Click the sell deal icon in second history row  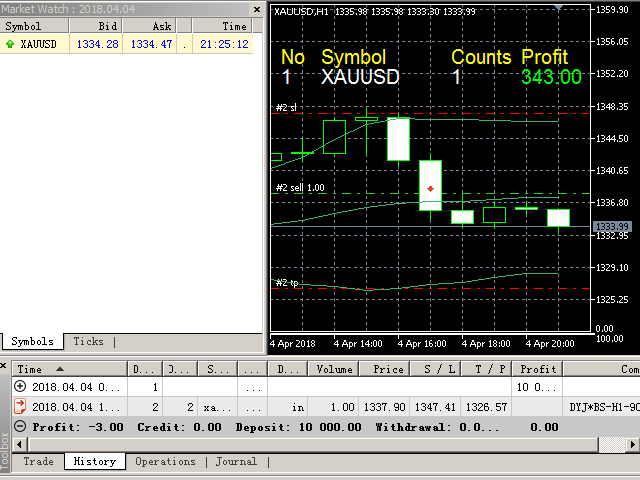(x=20, y=406)
